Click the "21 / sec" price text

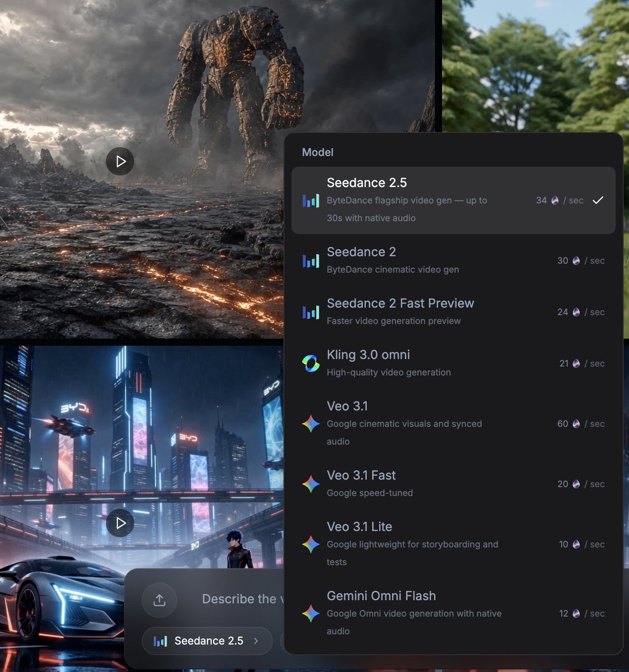coord(582,364)
